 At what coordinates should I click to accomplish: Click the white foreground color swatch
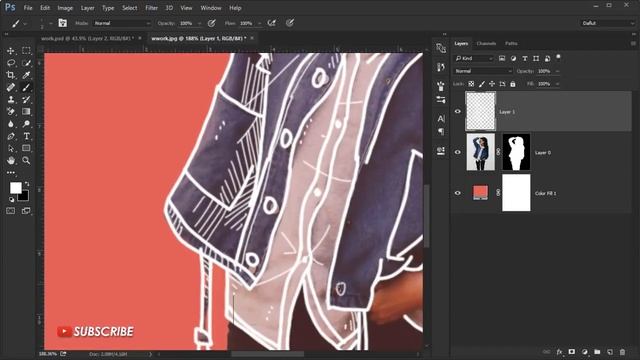(15, 187)
